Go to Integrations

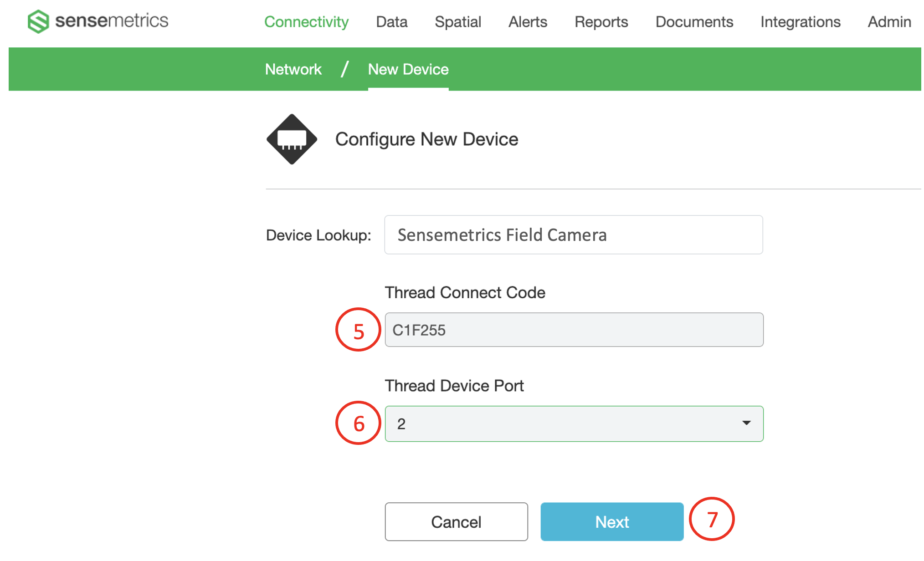click(801, 21)
